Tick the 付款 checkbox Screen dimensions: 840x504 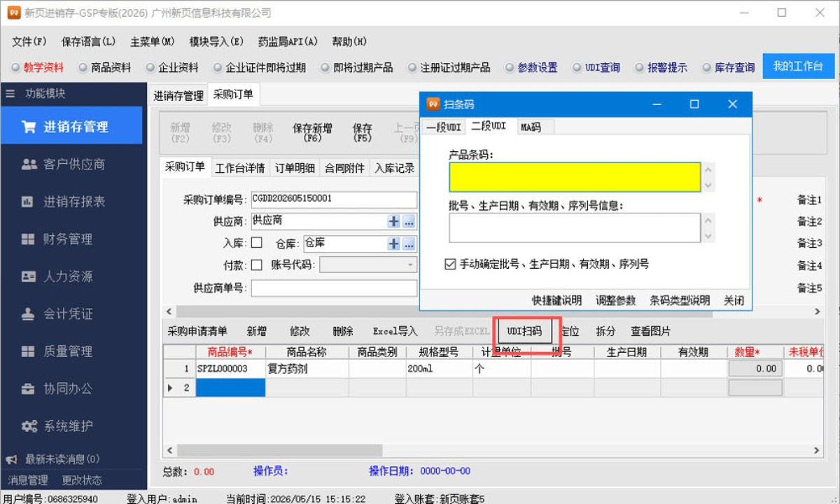257,265
